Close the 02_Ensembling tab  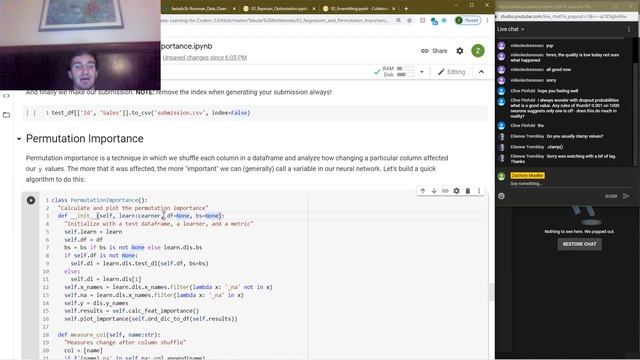point(393,8)
